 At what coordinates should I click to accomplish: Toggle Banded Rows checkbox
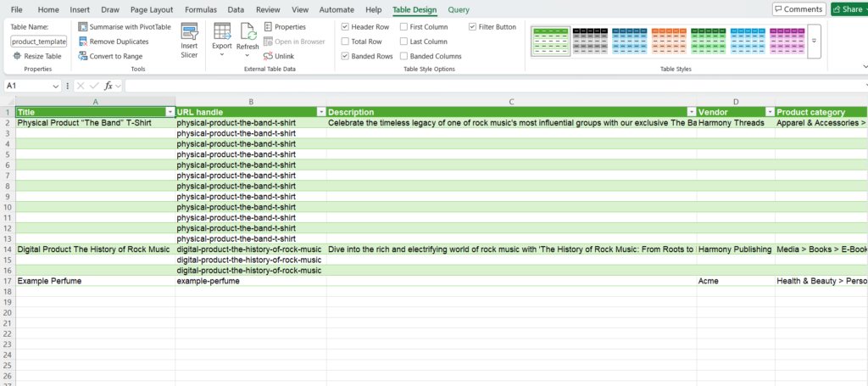click(x=346, y=56)
